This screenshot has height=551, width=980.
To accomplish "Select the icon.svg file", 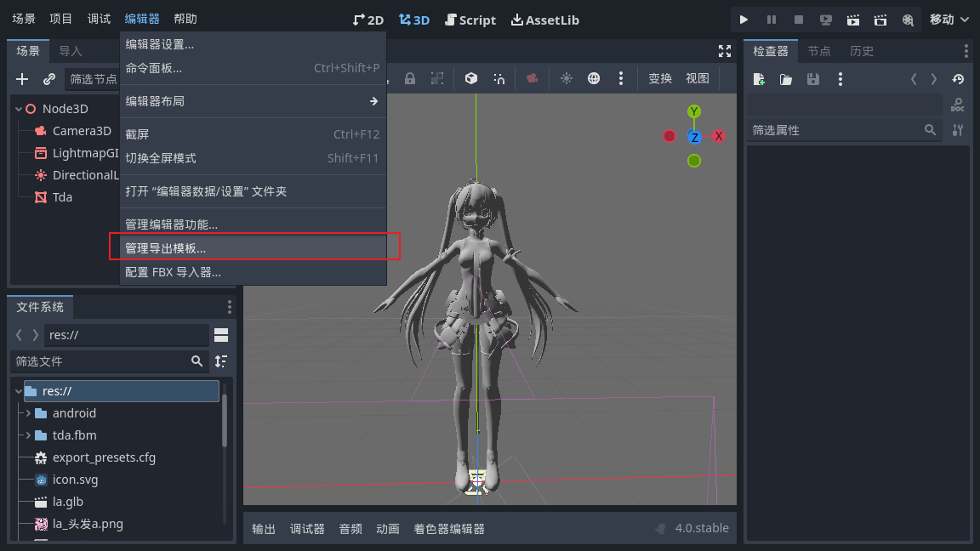I will click(x=75, y=480).
